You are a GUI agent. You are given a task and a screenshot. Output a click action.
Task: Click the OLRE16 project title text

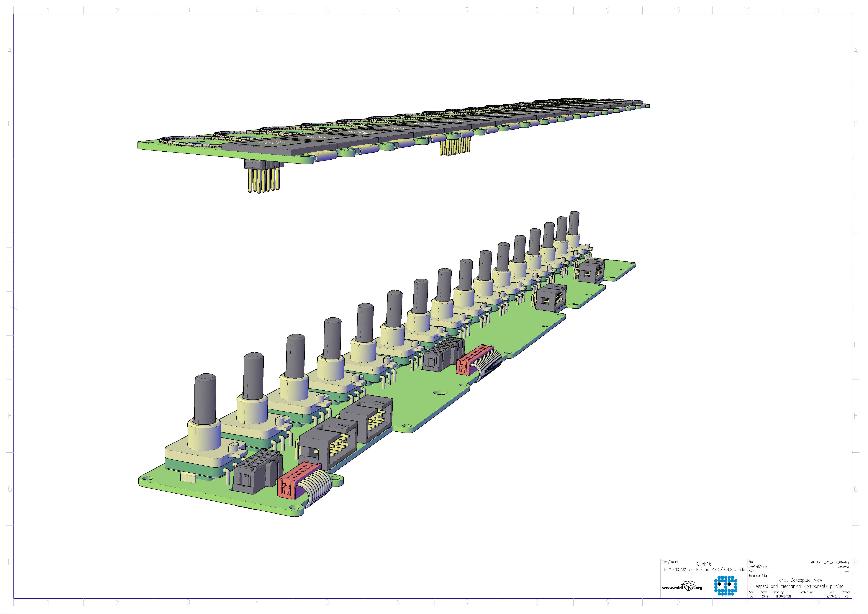tap(704, 564)
